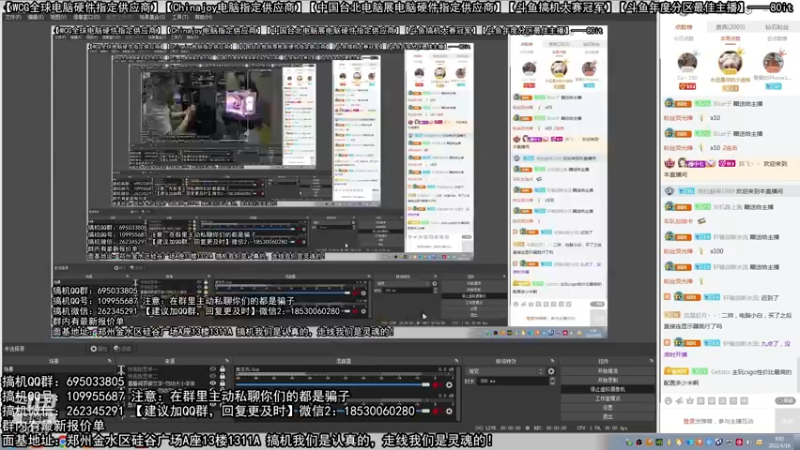Undock the sources panel via header icon
This screenshot has width=800, height=450.
(x=227, y=361)
